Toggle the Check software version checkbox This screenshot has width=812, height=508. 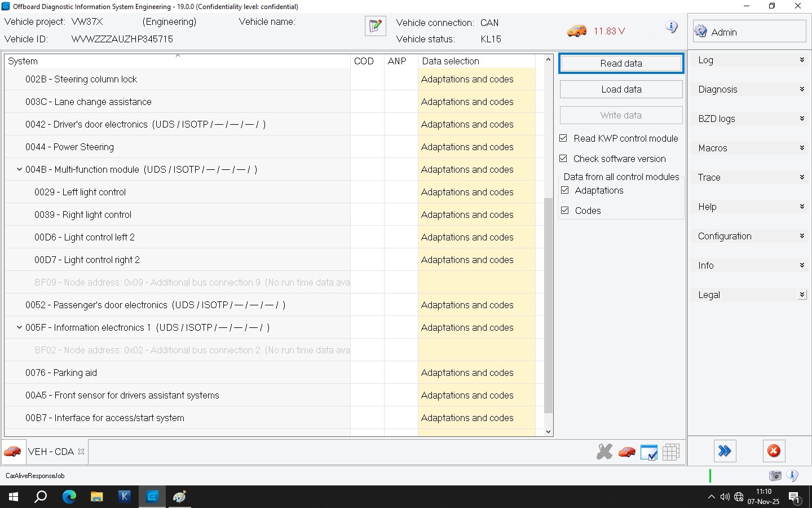pyautogui.click(x=563, y=159)
